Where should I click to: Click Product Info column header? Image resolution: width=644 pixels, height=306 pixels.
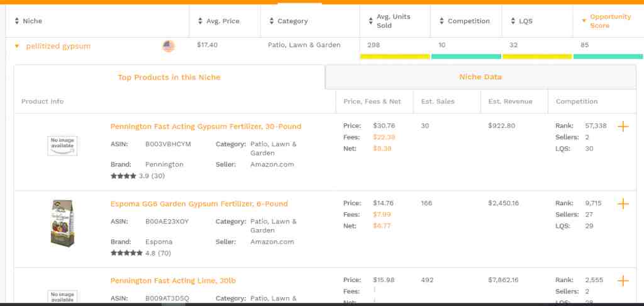[x=42, y=101]
